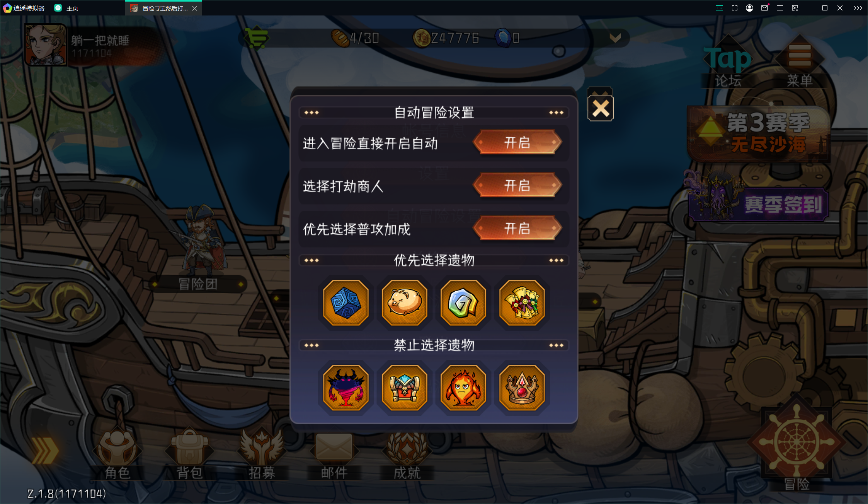This screenshot has height=504, width=868.
Task: Expand the resource bar dropdown arrow
Action: (x=615, y=38)
